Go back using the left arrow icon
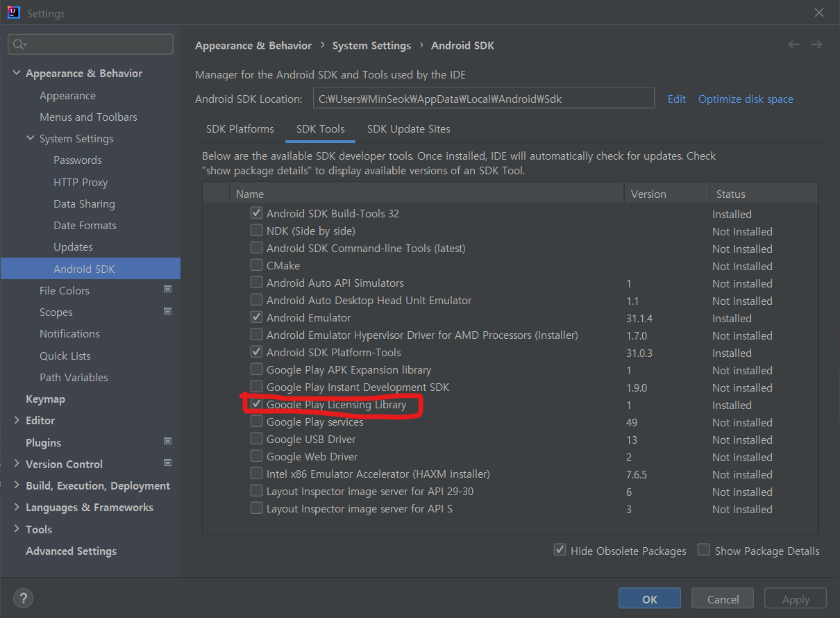Screen dimensions: 840x618 793,44
